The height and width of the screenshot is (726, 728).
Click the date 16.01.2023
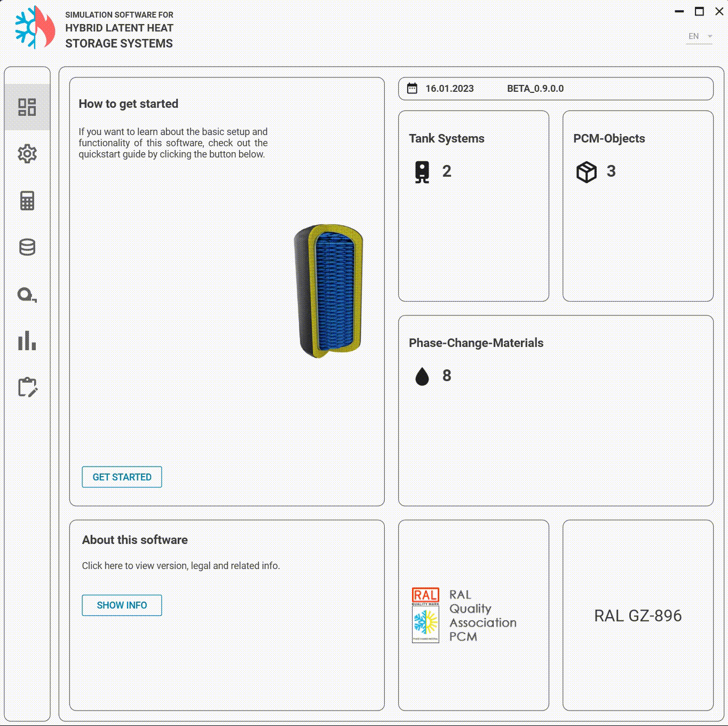pyautogui.click(x=449, y=89)
